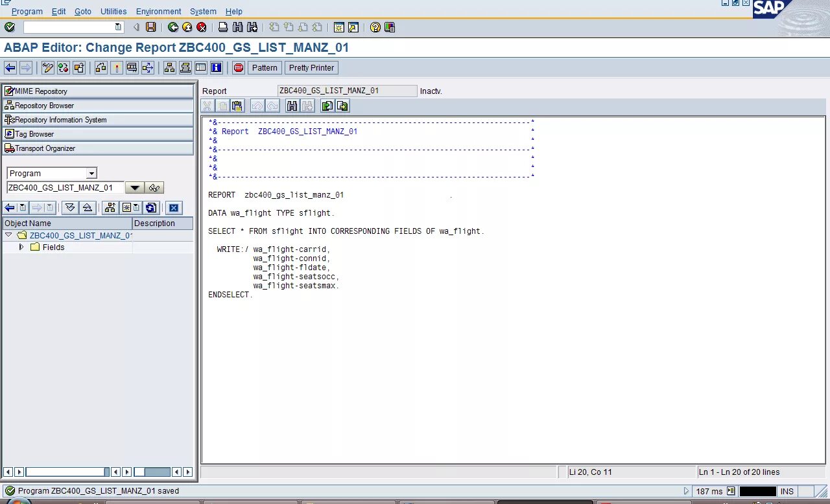Open the System menu
This screenshot has width=830, height=504.
[x=203, y=12]
